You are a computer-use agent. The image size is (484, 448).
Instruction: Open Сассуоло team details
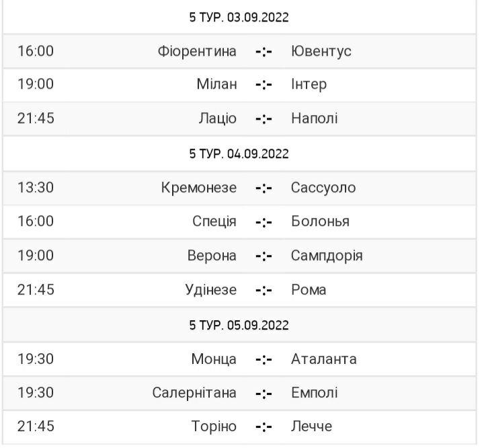point(323,188)
